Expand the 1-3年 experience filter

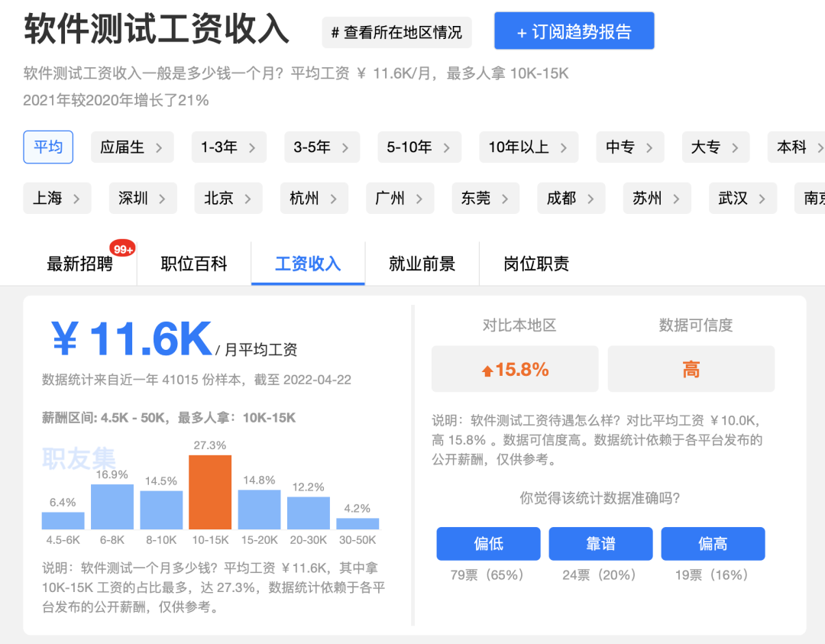pos(229,147)
